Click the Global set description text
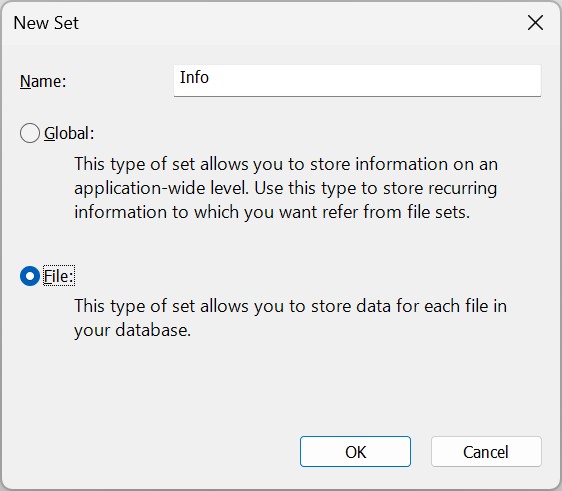 tap(286, 188)
